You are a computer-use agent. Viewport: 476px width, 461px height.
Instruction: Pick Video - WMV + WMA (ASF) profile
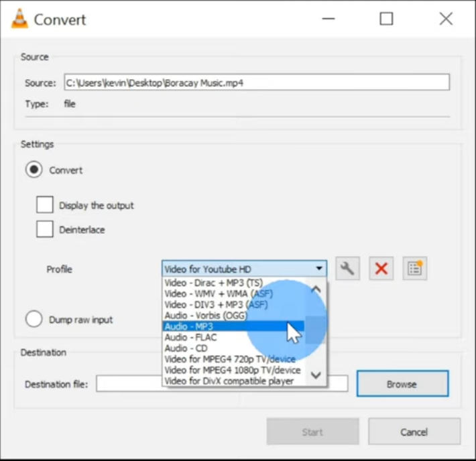(x=234, y=293)
